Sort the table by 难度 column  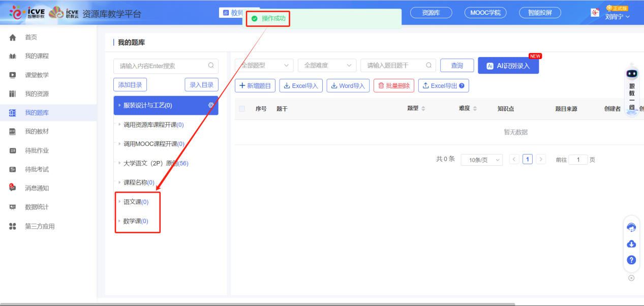(x=475, y=109)
